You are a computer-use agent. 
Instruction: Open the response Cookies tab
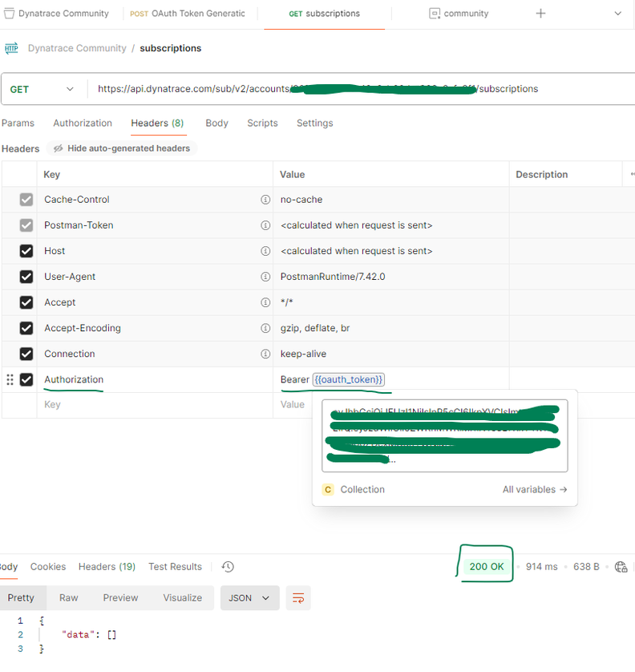(48, 567)
